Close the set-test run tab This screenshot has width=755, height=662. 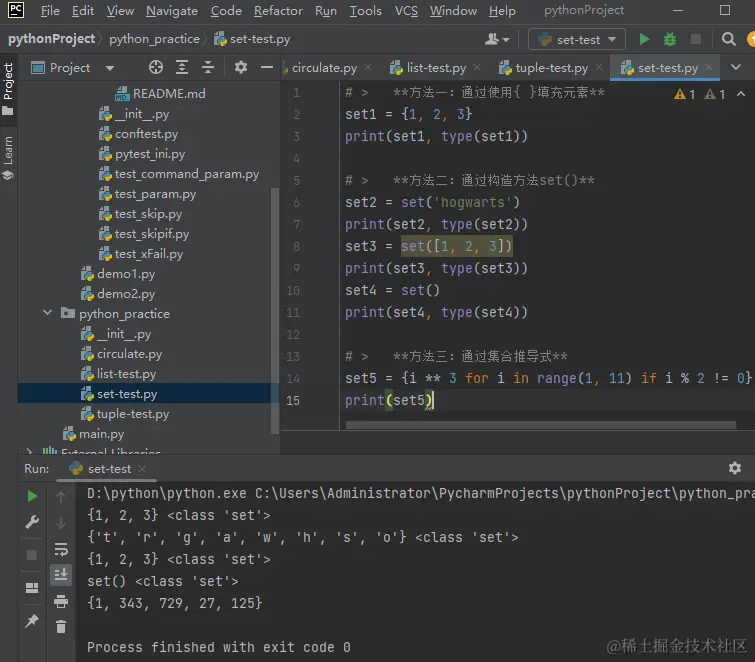tap(142, 468)
